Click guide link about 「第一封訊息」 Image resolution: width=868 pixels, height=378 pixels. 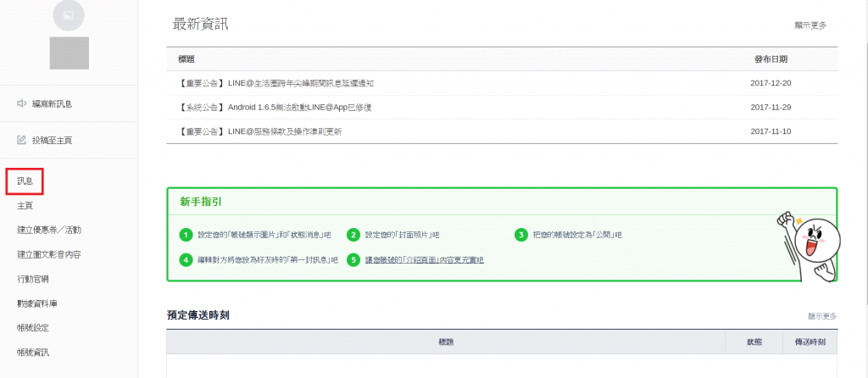pyautogui.click(x=268, y=260)
